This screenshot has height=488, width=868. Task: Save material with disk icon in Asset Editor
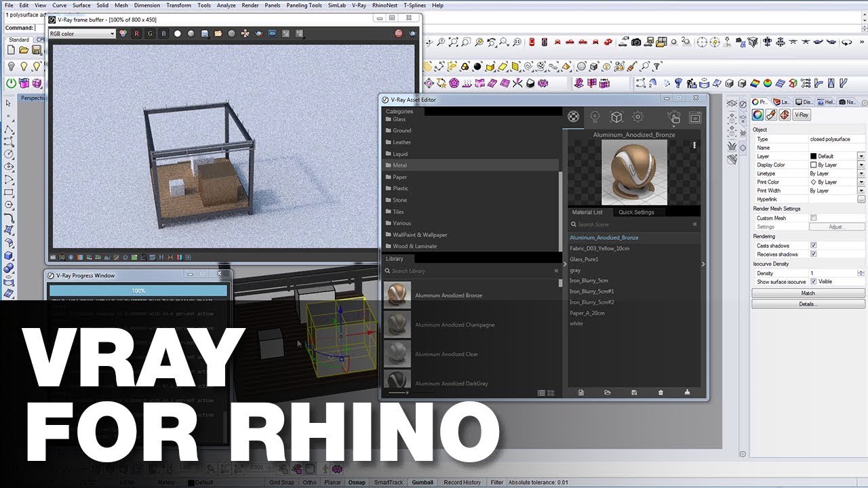pos(634,392)
